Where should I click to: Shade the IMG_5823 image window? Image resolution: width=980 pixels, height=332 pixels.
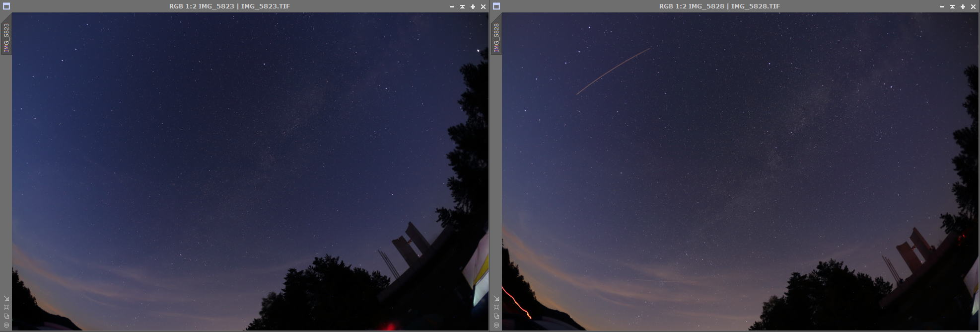pyautogui.click(x=462, y=6)
